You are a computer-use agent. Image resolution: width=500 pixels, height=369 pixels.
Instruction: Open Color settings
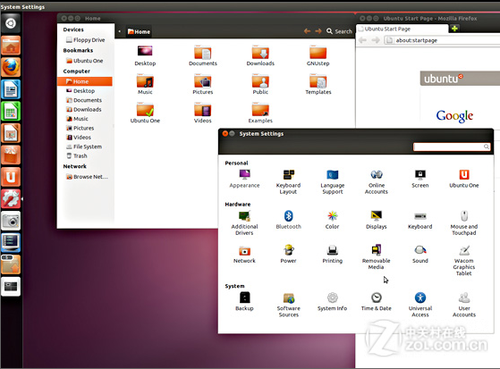pyautogui.click(x=332, y=220)
